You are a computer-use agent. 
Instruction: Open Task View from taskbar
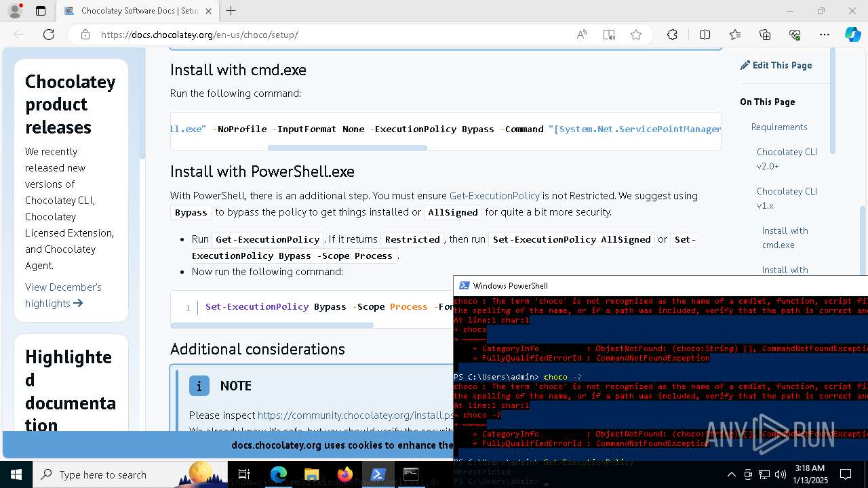[244, 474]
